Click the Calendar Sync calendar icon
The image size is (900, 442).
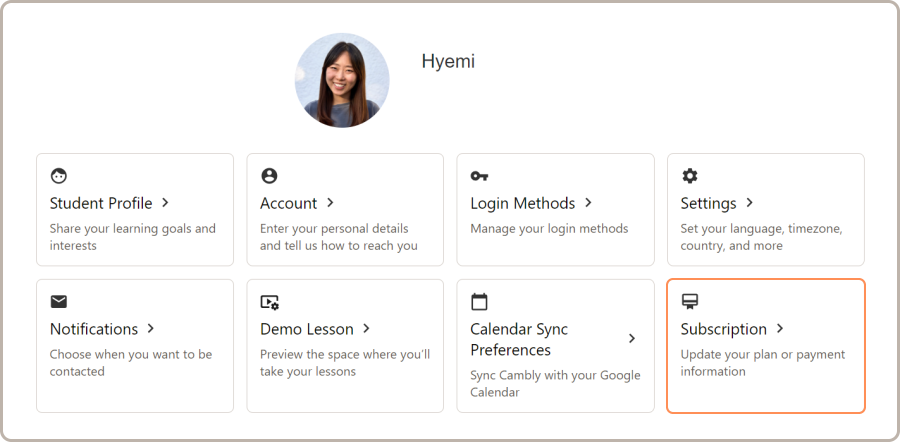point(479,301)
